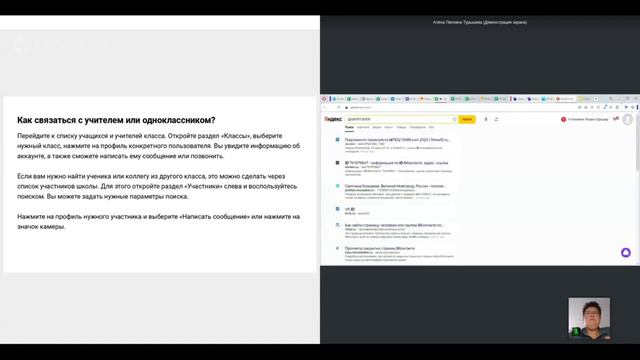Viewport: 640px width, 360px height.
Task: Open a new browser tab with plus button
Action: 596,99
